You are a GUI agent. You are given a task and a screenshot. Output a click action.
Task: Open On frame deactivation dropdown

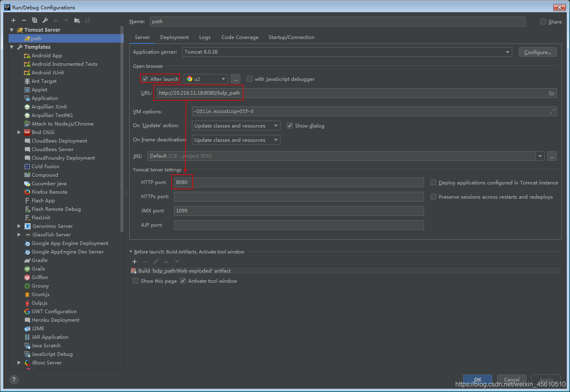236,140
